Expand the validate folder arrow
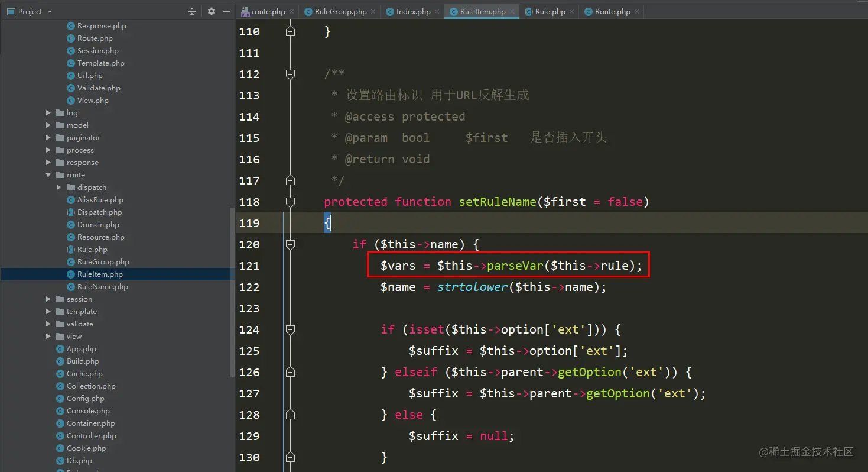 pos(48,324)
